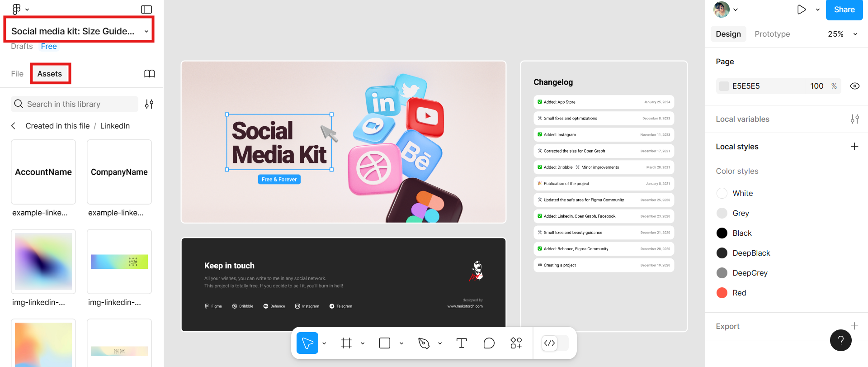Toggle the sidebar panel layout icon
Screen dimensions: 868x367
coord(146,10)
